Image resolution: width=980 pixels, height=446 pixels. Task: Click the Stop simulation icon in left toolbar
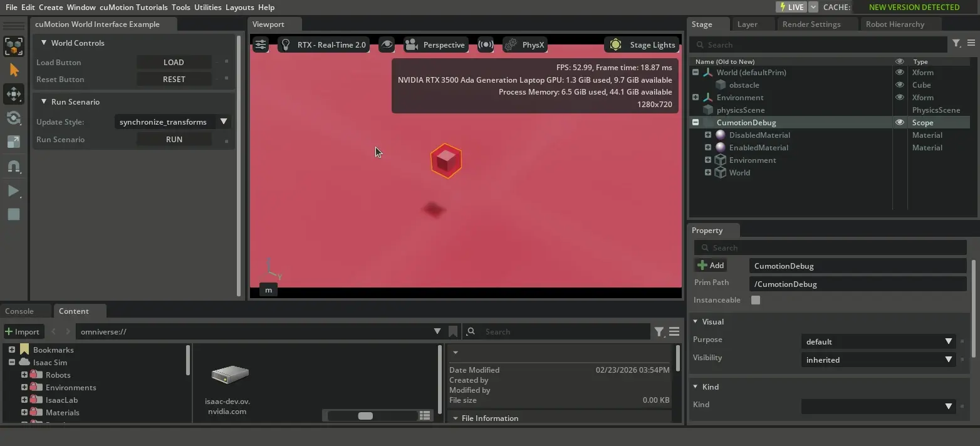[13, 215]
